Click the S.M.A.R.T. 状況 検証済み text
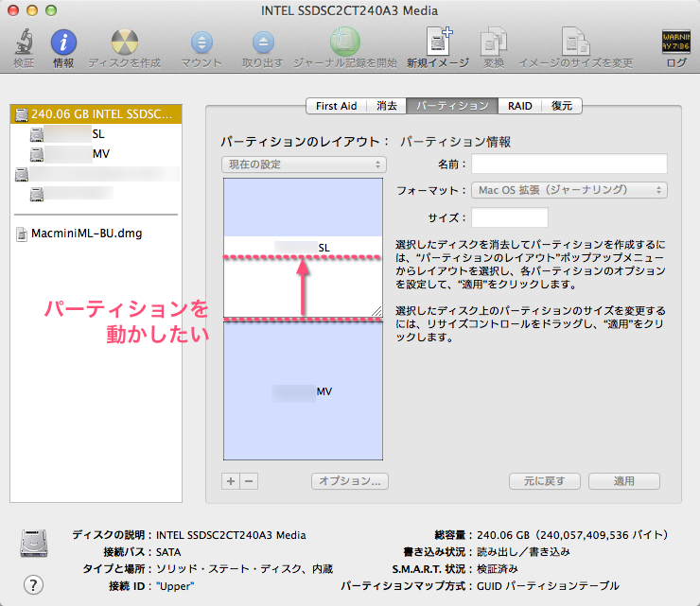700x606 pixels. (x=497, y=569)
